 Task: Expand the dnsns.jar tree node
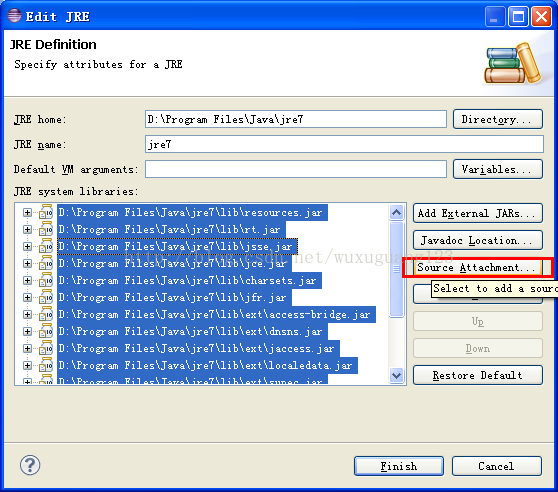27,331
